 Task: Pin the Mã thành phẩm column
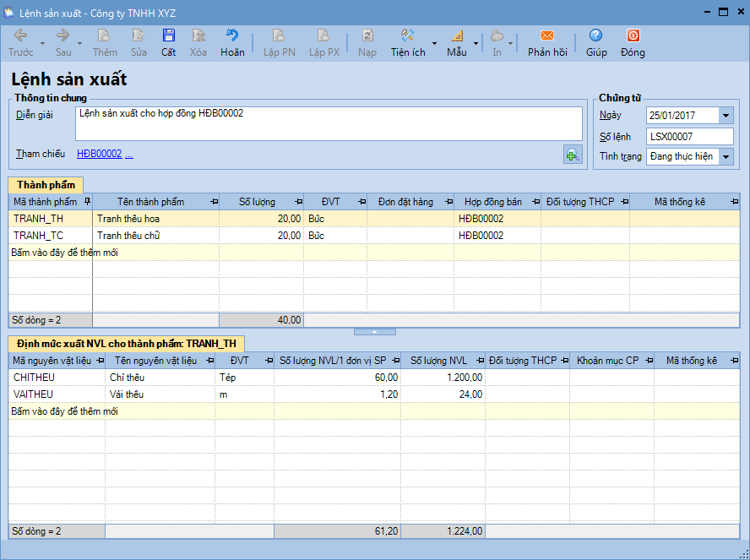[85, 202]
